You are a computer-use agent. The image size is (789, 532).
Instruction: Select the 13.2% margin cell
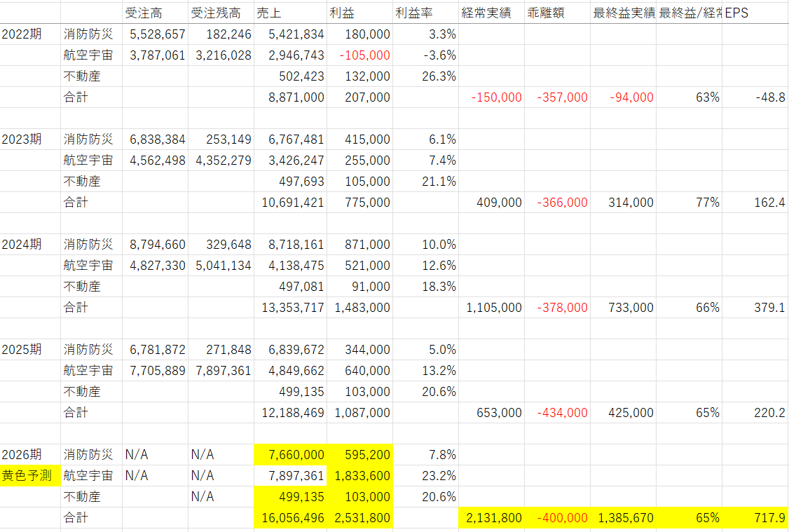[x=425, y=371]
